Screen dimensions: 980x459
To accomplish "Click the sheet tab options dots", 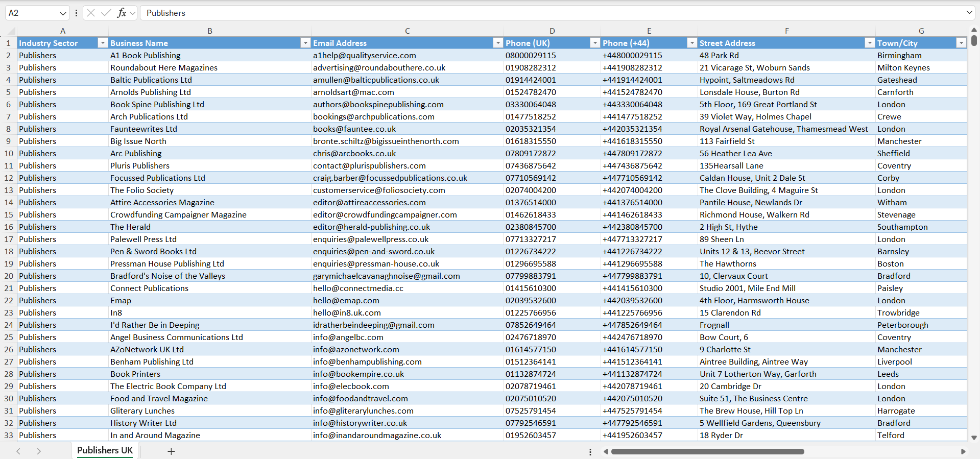I will click(x=590, y=452).
